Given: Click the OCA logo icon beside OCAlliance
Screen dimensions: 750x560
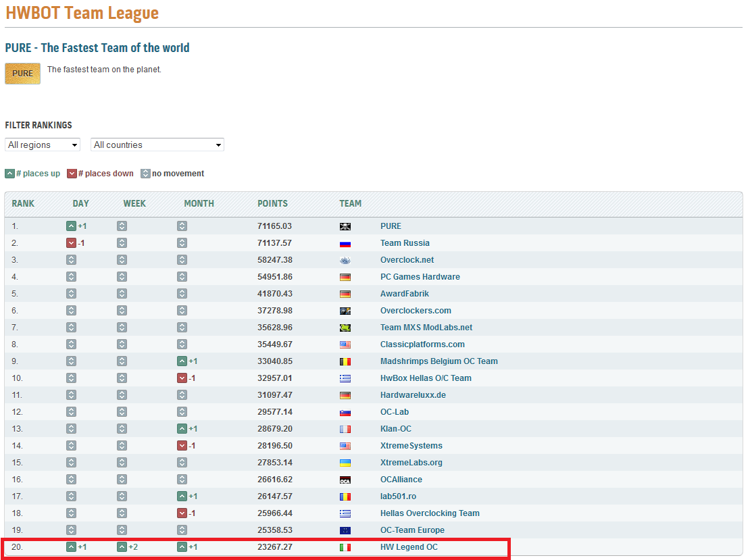Looking at the screenshot, I should 345,480.
